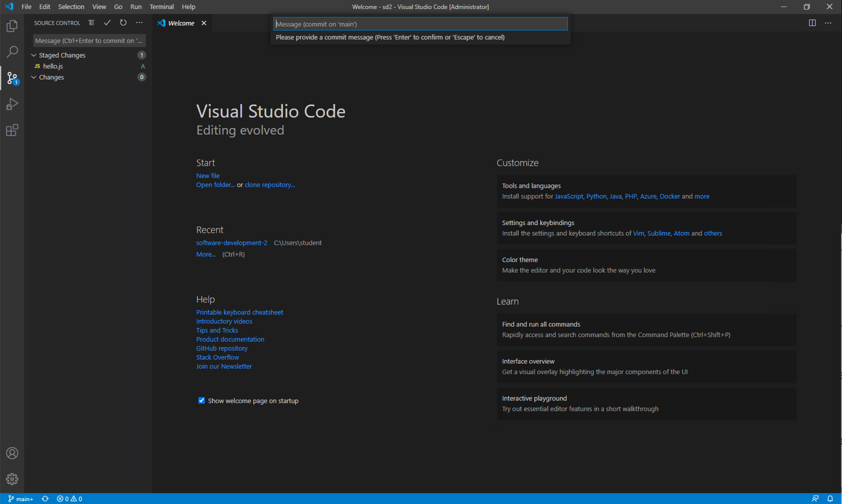Viewport: 842px width, 504px height.
Task: Install JavaScript support link
Action: click(569, 196)
